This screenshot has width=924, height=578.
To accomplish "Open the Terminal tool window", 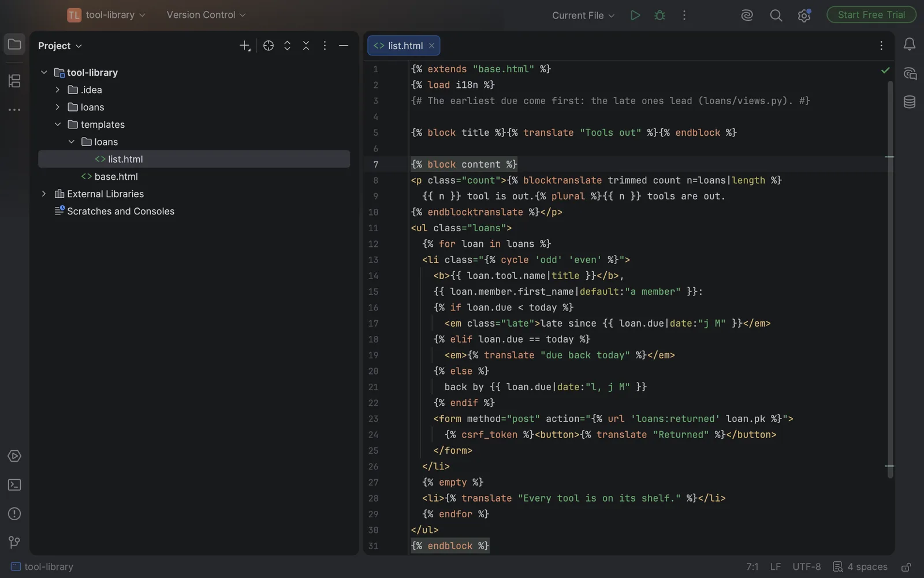I will (x=14, y=485).
